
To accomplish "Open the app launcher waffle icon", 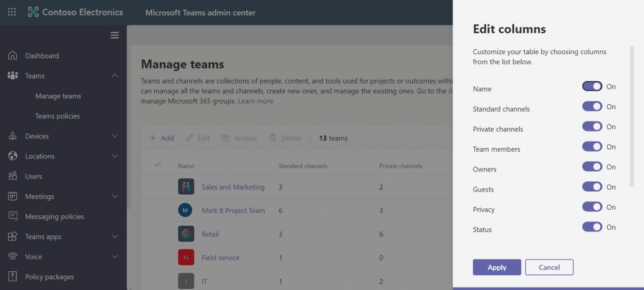I will pos(12,12).
